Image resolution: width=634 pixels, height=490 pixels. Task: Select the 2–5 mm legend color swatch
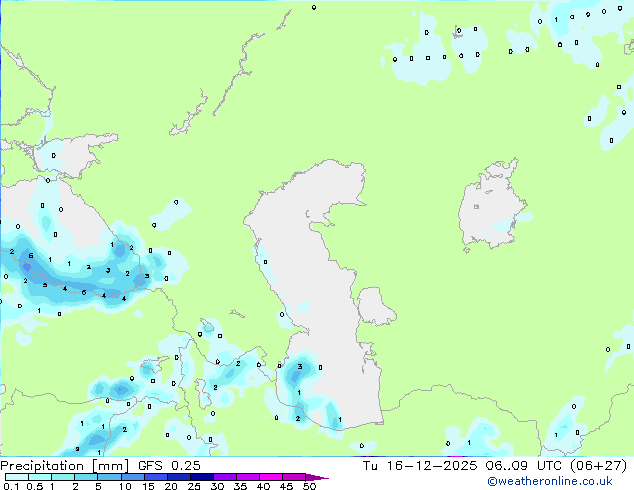(86, 477)
